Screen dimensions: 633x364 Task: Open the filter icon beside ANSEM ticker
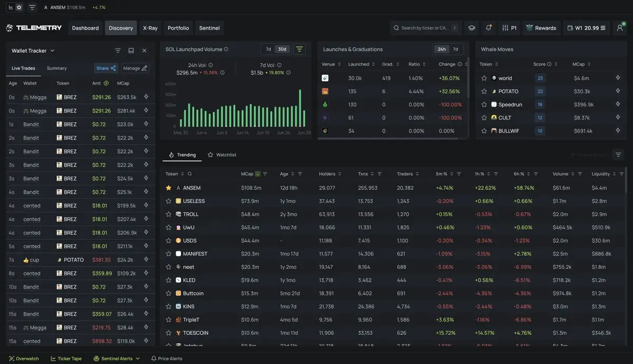tap(32, 7)
